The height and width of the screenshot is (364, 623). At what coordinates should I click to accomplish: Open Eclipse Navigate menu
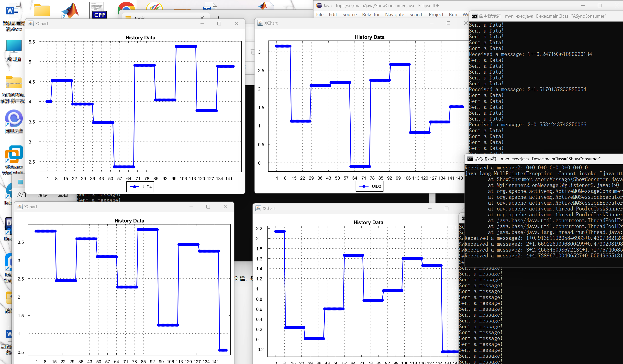coord(394,15)
